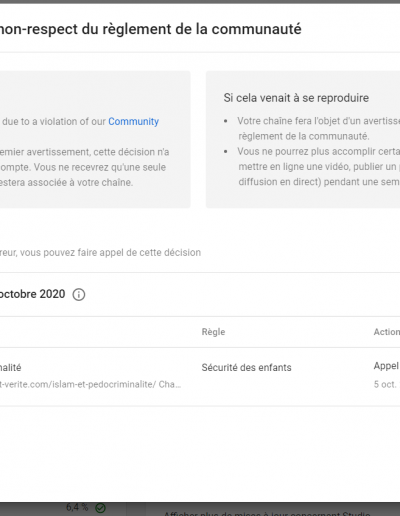Image resolution: width=400 pixels, height=516 pixels.
Task: Open the blue Community link
Action: point(133,122)
